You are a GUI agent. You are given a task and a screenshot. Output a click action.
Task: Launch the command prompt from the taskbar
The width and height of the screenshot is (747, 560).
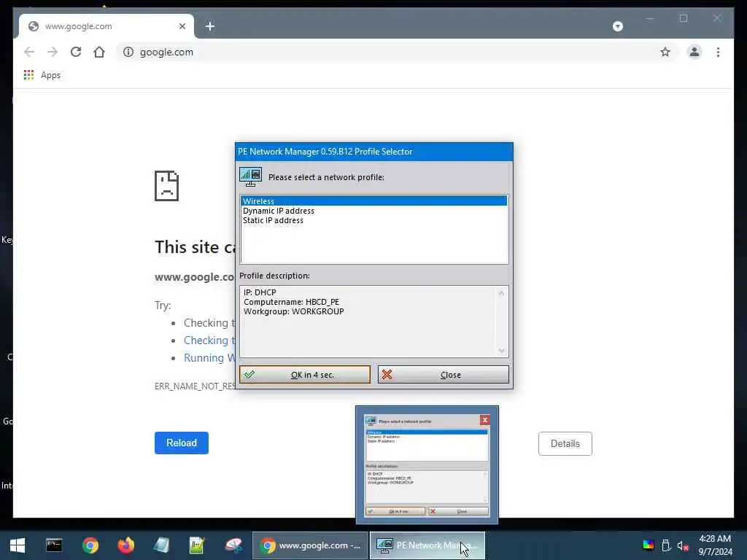[x=54, y=545]
